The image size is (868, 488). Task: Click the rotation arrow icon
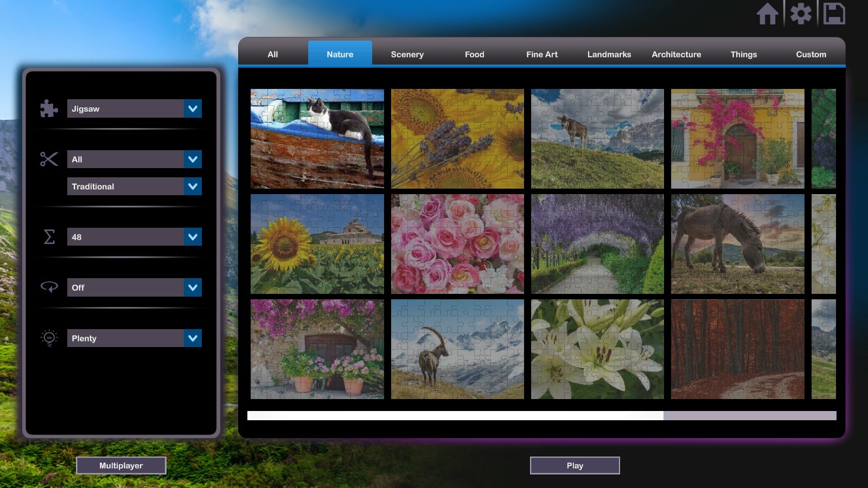[x=49, y=287]
